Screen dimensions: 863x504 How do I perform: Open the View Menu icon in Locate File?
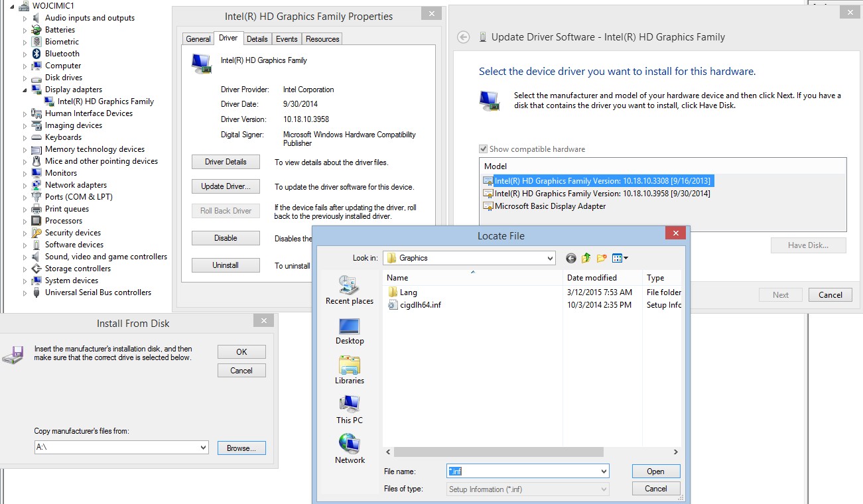click(x=620, y=258)
